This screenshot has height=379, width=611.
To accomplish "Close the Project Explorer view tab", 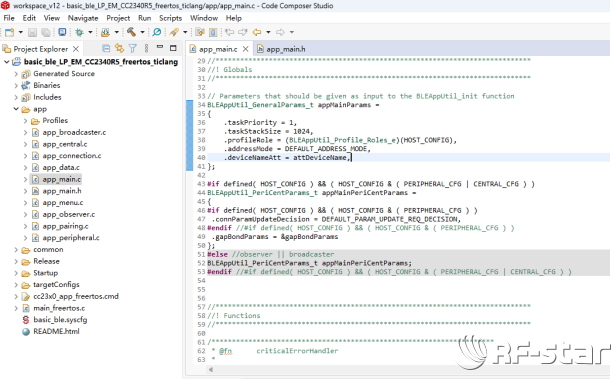I will click(76, 49).
